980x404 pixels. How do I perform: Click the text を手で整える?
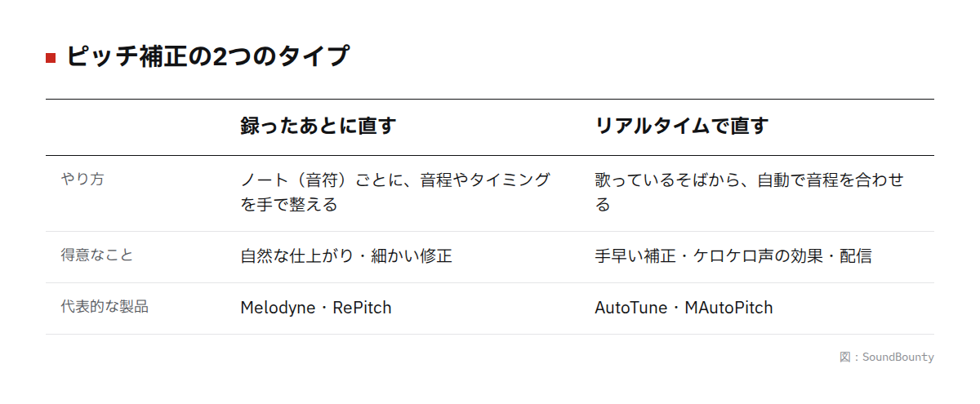click(x=289, y=204)
